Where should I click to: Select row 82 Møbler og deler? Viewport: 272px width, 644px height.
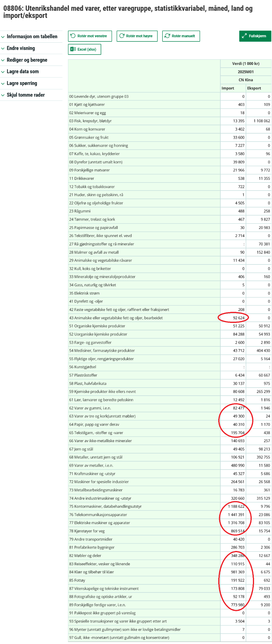[144, 556]
